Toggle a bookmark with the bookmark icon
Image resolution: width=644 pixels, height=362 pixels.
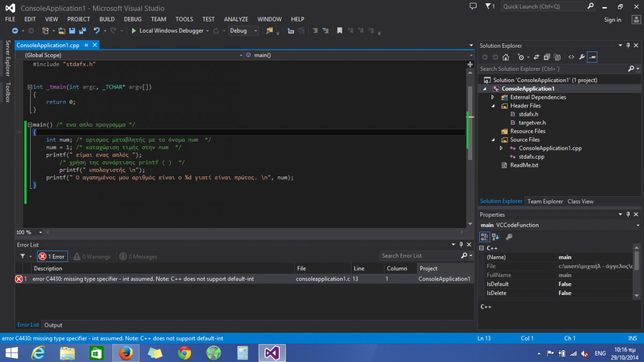pos(340,31)
